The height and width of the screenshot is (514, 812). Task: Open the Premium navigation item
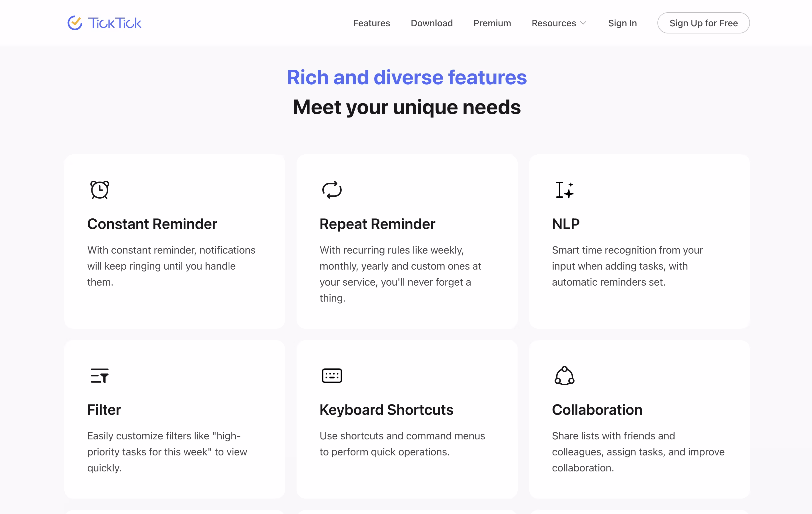coord(492,23)
